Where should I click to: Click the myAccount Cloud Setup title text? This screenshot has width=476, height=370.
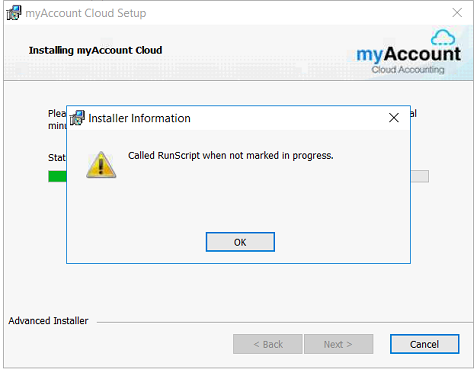pyautogui.click(x=86, y=13)
